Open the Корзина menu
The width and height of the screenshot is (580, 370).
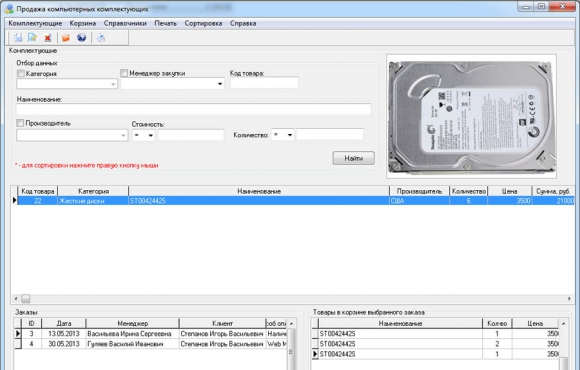click(x=83, y=23)
